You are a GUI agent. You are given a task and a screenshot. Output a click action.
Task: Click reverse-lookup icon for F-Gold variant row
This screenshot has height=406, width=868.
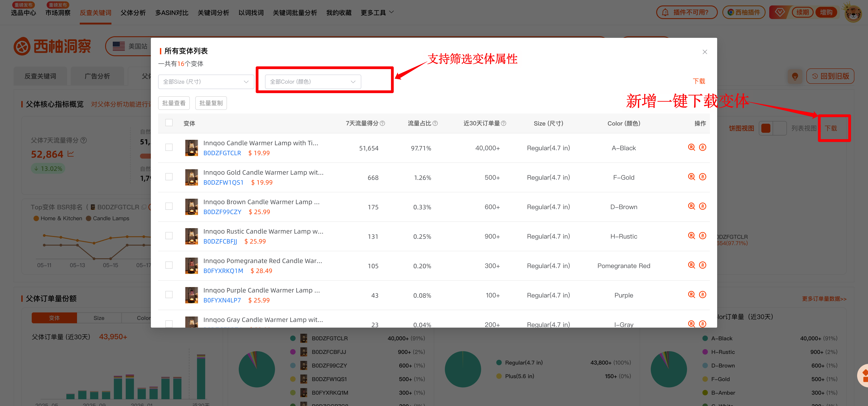(692, 176)
